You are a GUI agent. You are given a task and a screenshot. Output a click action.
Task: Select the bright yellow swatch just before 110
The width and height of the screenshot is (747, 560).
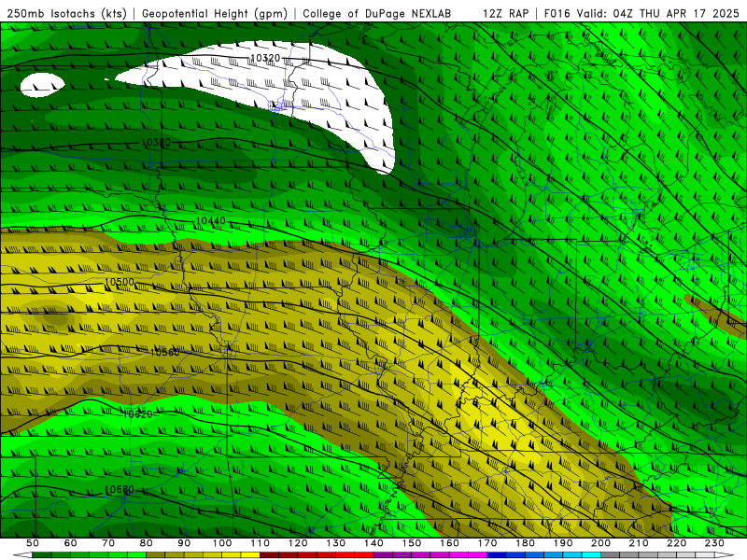[x=250, y=555]
